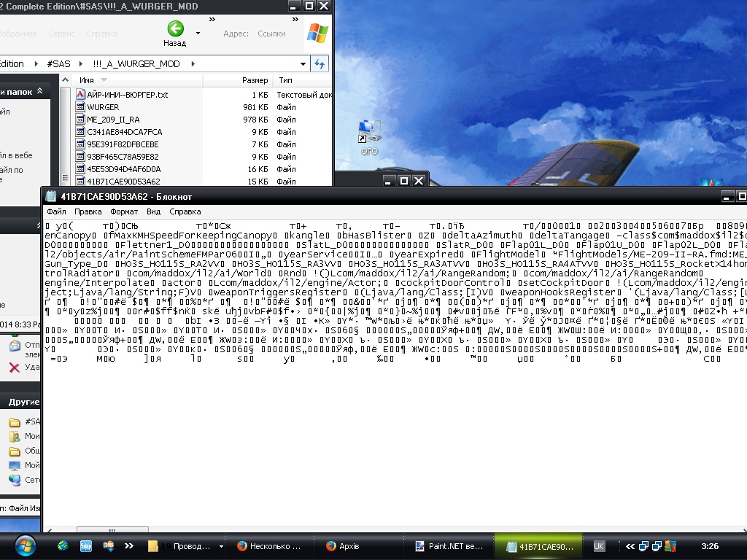The width and height of the screenshot is (747, 560).
Task: Open the #SA folder in Другие места
Action: [x=15, y=422]
